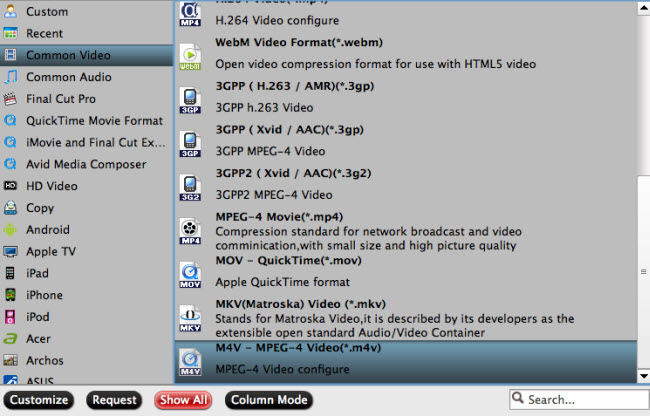
Task: Open the Custom category
Action: (86, 11)
